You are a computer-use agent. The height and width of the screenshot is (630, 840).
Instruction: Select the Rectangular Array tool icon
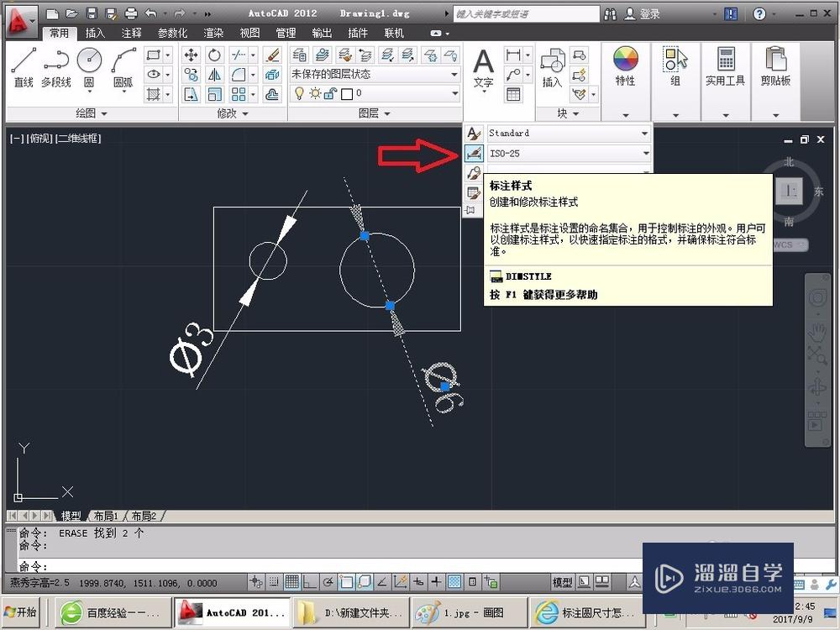[239, 95]
